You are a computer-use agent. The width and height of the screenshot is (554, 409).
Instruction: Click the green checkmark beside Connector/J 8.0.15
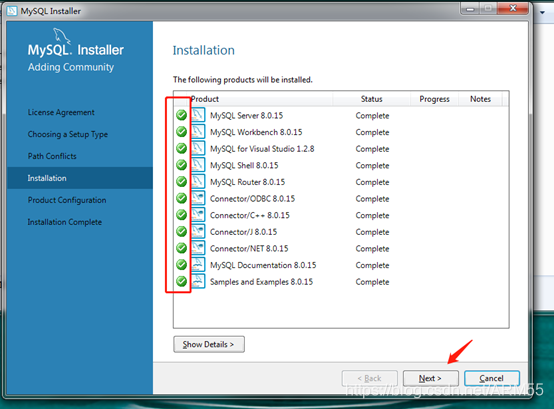(x=181, y=231)
